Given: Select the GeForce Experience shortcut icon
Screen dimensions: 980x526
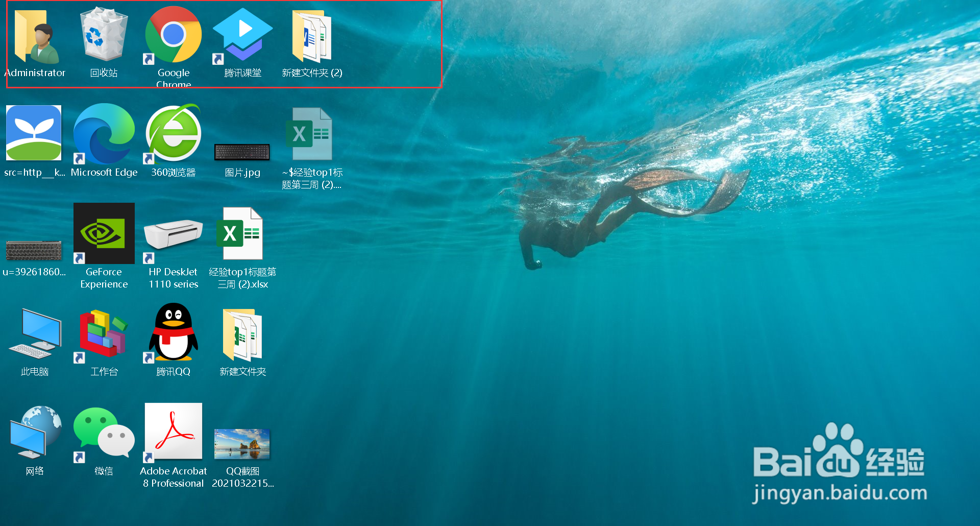Looking at the screenshot, I should coord(104,233).
